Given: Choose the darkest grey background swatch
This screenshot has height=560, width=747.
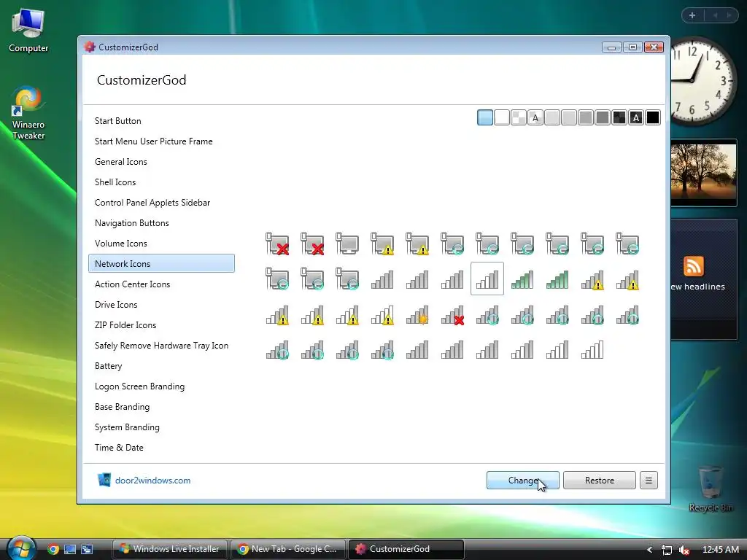Looking at the screenshot, I should pyautogui.click(x=603, y=117).
